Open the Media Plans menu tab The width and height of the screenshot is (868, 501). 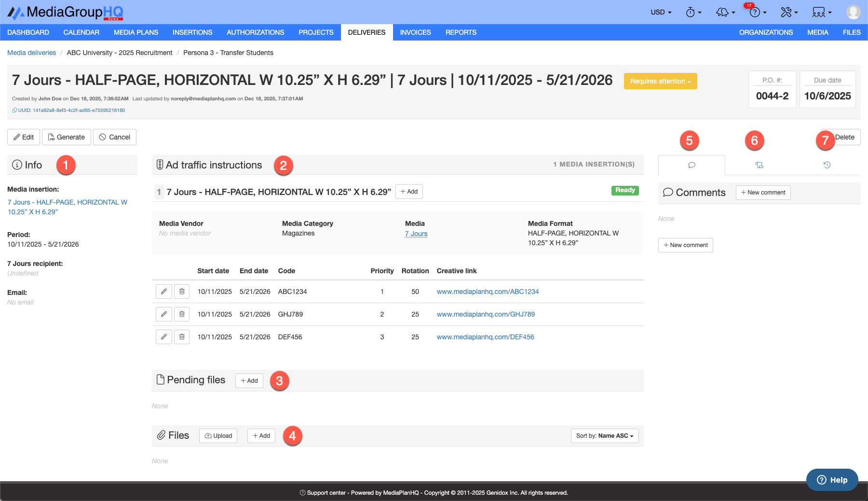136,32
